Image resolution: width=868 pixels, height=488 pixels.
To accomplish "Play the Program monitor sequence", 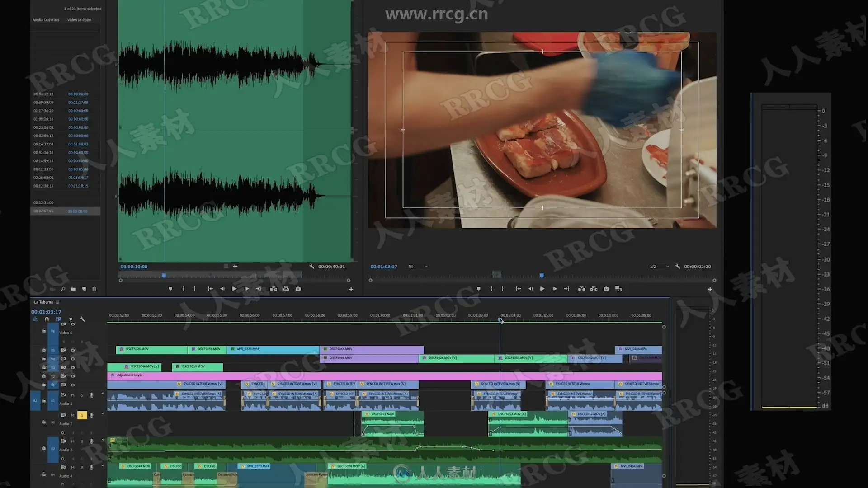I will [542, 289].
